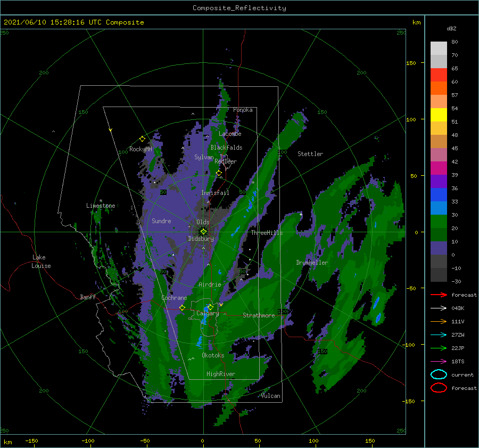The height and width of the screenshot is (448, 479).
Task: Click the magenta 18TS arrow icon
Action: (x=439, y=362)
